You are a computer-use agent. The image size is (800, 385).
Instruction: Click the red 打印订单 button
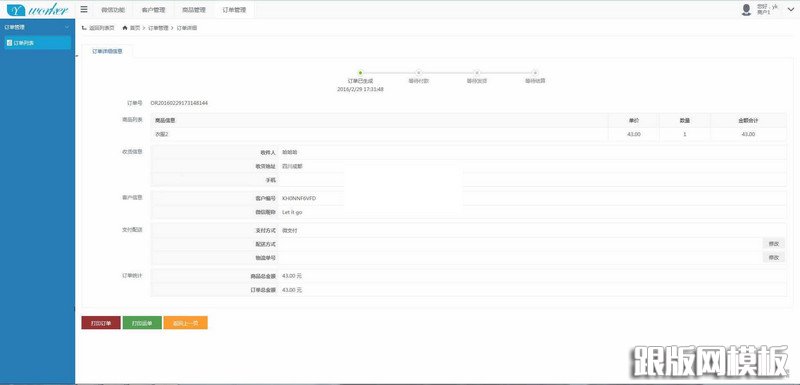101,323
